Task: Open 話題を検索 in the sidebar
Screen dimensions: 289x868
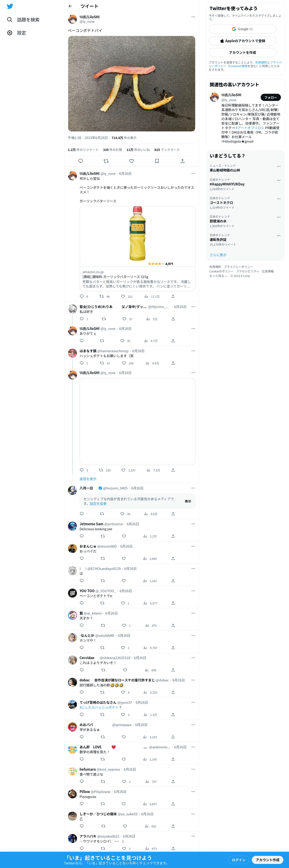Action: tap(24, 20)
